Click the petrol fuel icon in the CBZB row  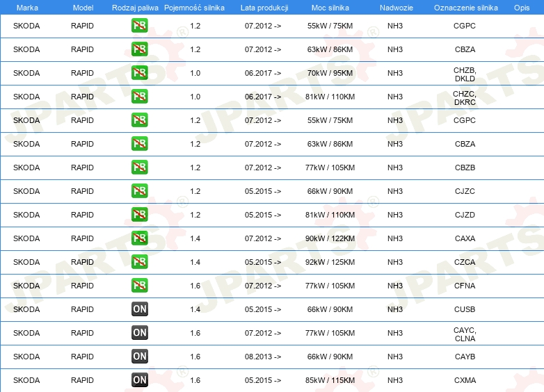139,167
